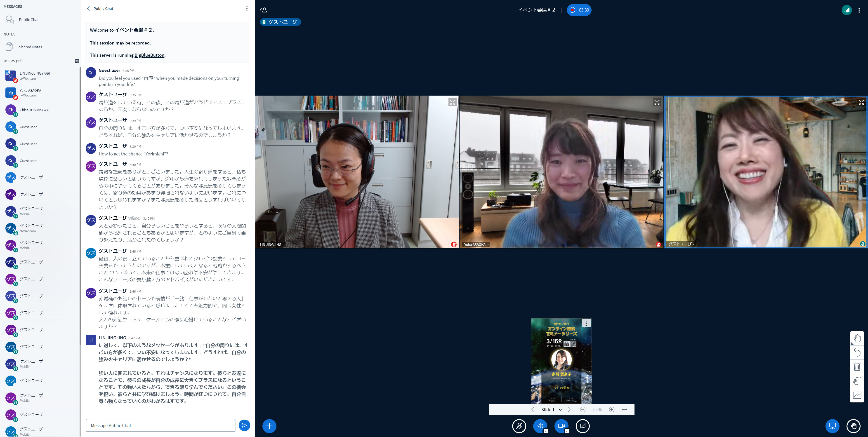Image resolution: width=868 pixels, height=437 pixels.
Task: Open the shared notes panel
Action: [30, 47]
